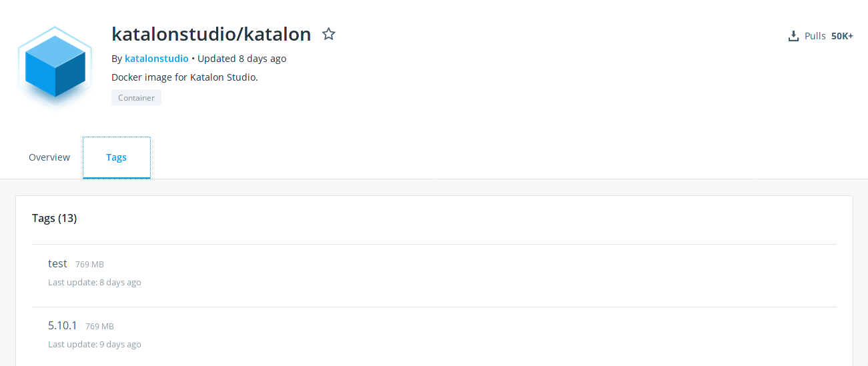Click the 769 MB size beside test tag
Screen dimensions: 868x366
[89, 265]
